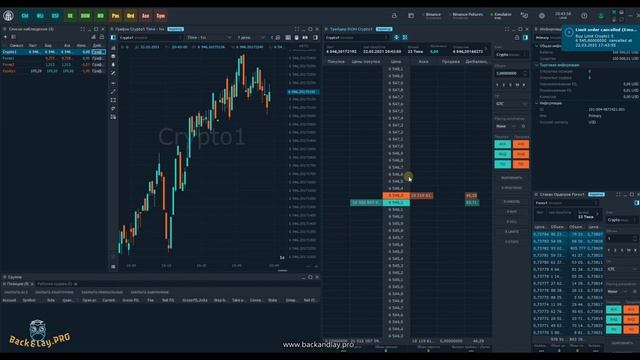Open the yellow Ord toolbar button
The width and height of the screenshot is (640, 360).
131,16
